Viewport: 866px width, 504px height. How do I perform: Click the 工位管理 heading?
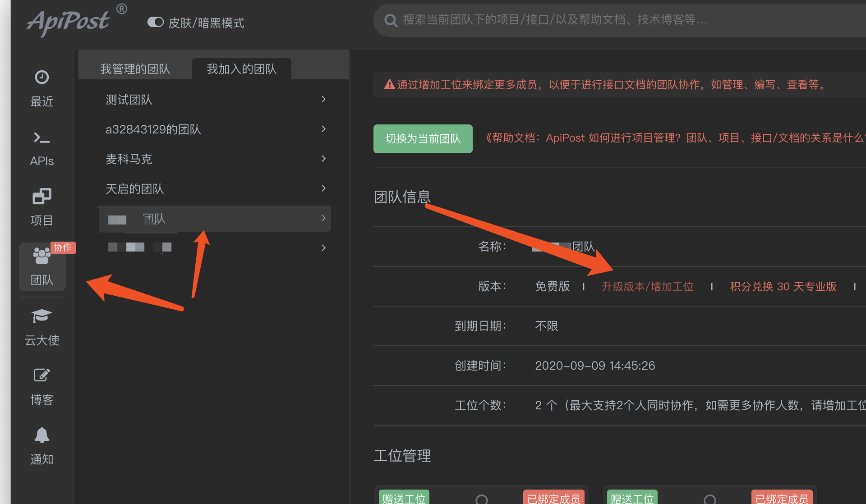[402, 456]
